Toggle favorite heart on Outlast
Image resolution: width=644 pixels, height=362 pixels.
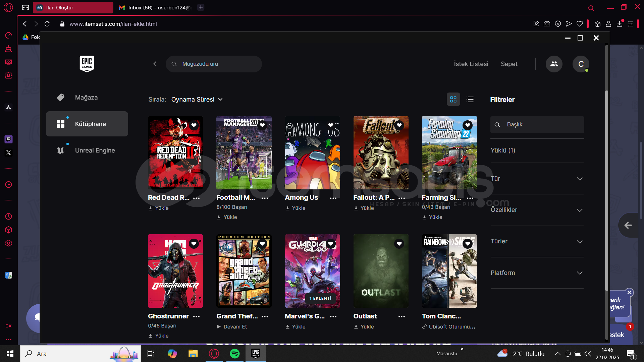[x=399, y=244]
